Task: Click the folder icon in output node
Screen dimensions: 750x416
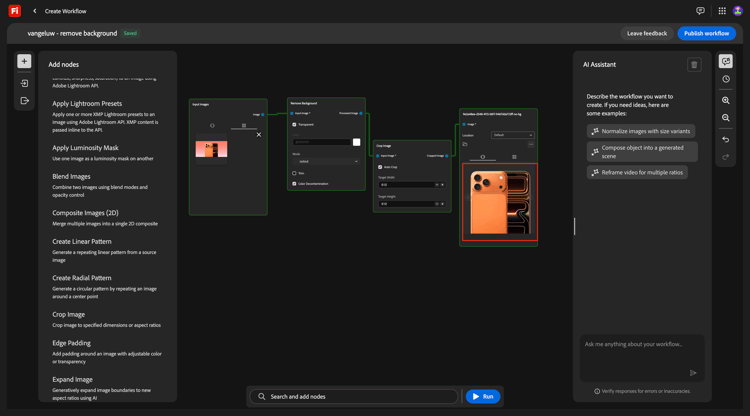Action: click(465, 144)
